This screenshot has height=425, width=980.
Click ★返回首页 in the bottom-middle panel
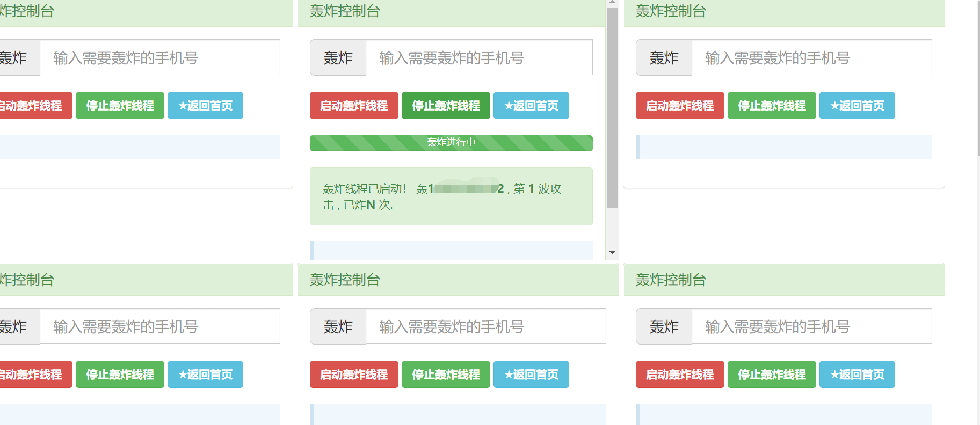[x=531, y=375]
